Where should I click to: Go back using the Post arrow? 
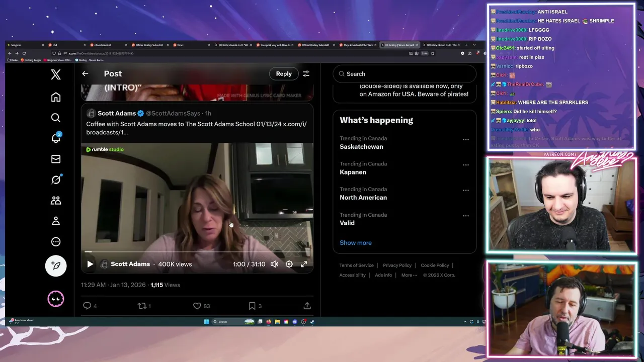pos(85,74)
